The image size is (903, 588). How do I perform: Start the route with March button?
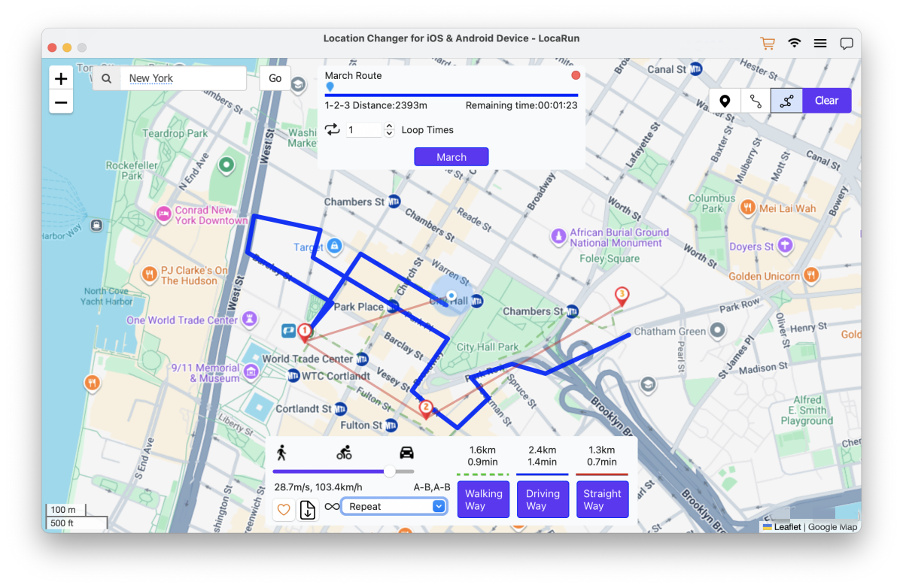click(x=451, y=157)
